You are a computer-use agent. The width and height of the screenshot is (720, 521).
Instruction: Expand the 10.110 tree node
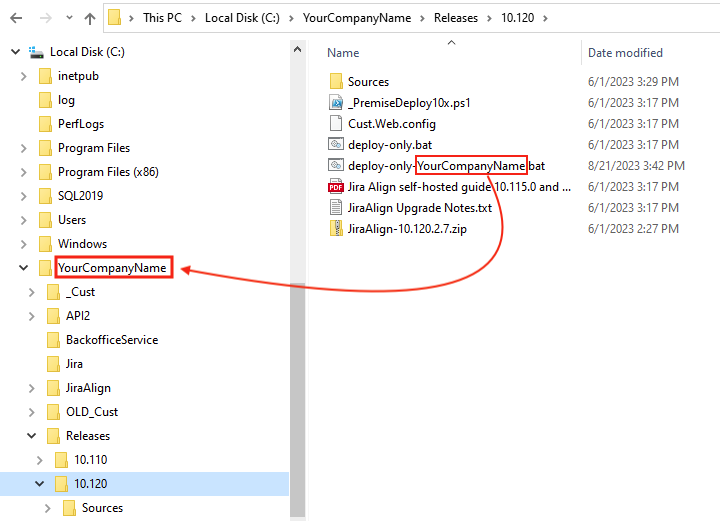tap(39, 460)
